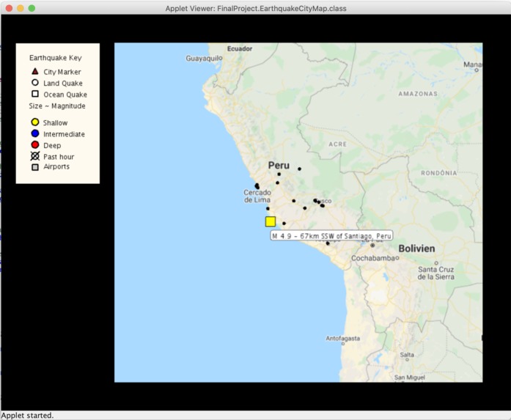The width and height of the screenshot is (511, 420).
Task: Click the 'Size ~ Magnitude' text
Action: 57,106
